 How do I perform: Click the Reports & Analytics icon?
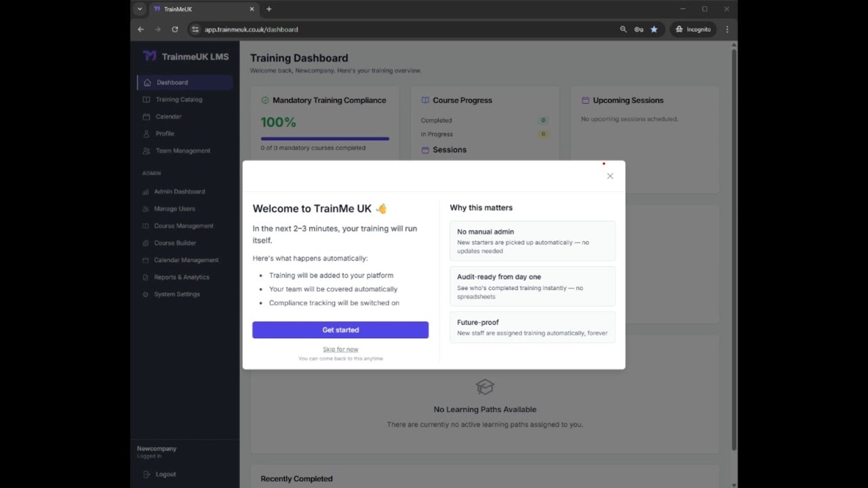146,277
